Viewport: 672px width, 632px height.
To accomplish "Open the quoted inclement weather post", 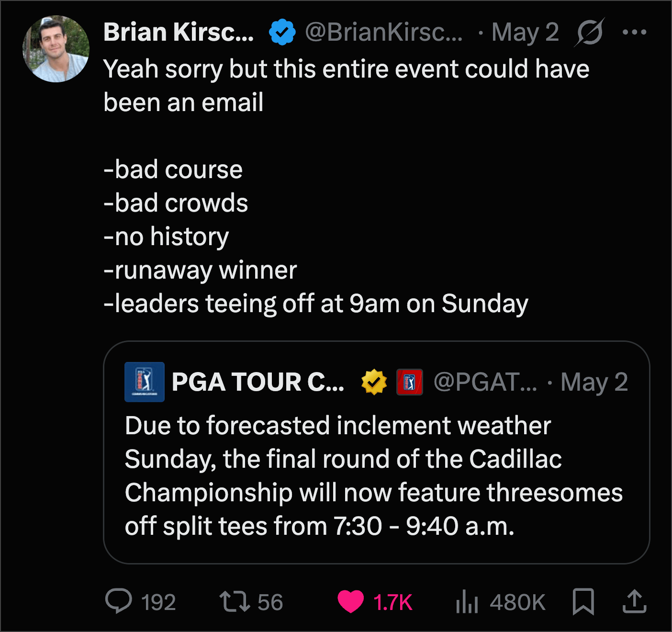I will click(377, 452).
